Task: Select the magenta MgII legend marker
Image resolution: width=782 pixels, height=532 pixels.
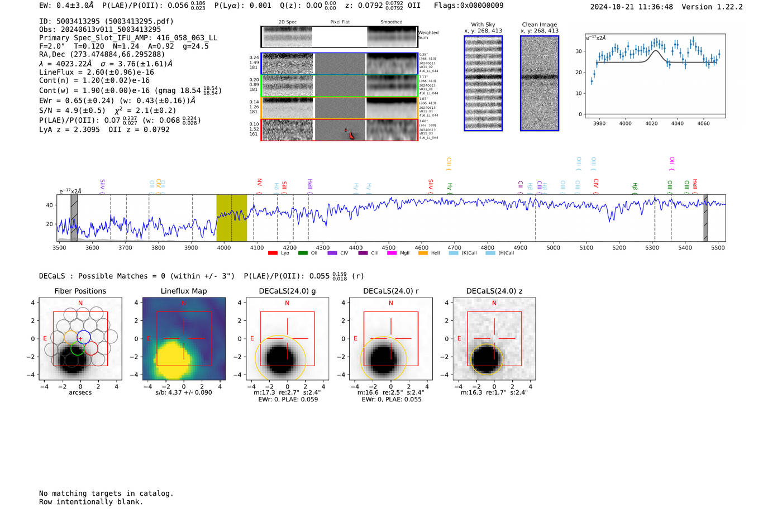Action: [392, 253]
